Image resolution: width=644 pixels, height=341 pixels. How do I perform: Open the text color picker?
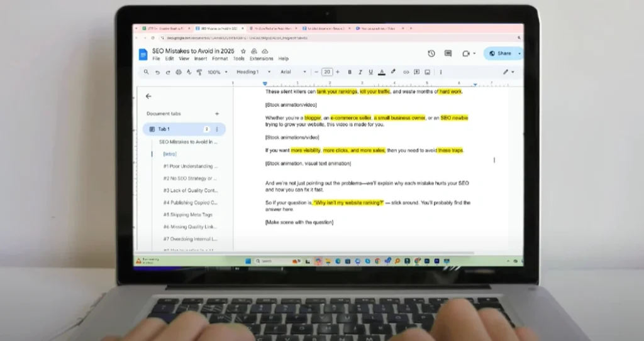click(x=382, y=72)
